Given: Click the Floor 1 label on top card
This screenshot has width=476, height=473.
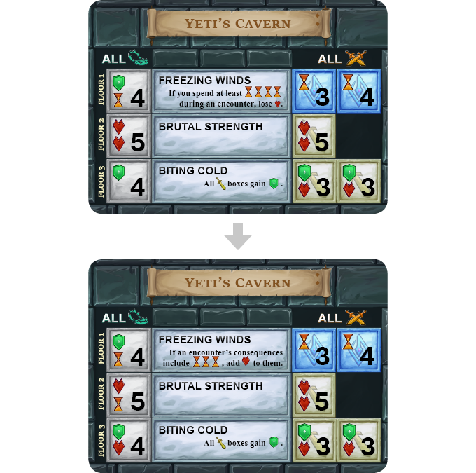Looking at the screenshot, I should (x=101, y=90).
